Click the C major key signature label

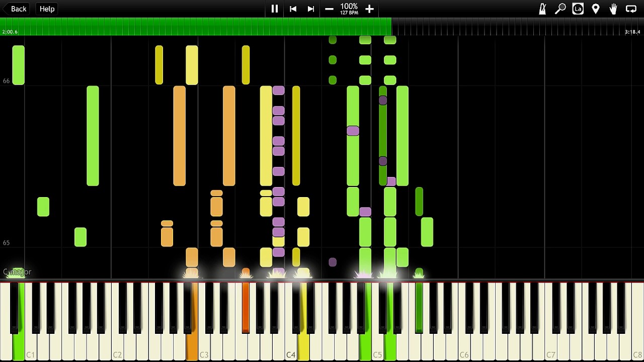[x=17, y=272]
